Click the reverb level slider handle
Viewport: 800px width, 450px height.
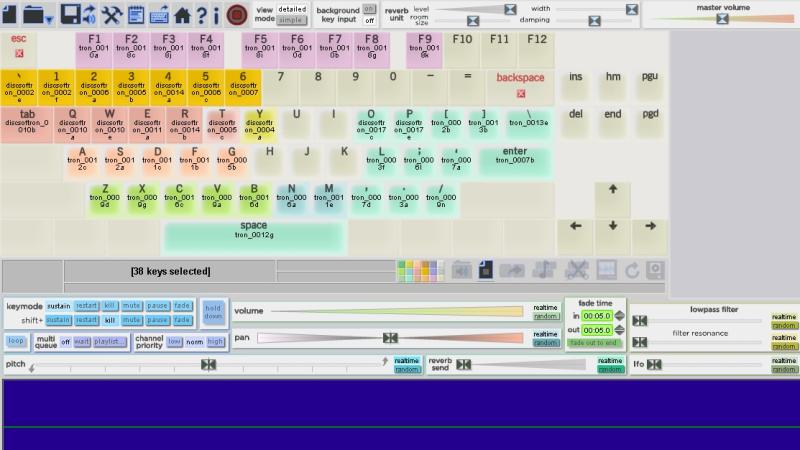(510, 9)
